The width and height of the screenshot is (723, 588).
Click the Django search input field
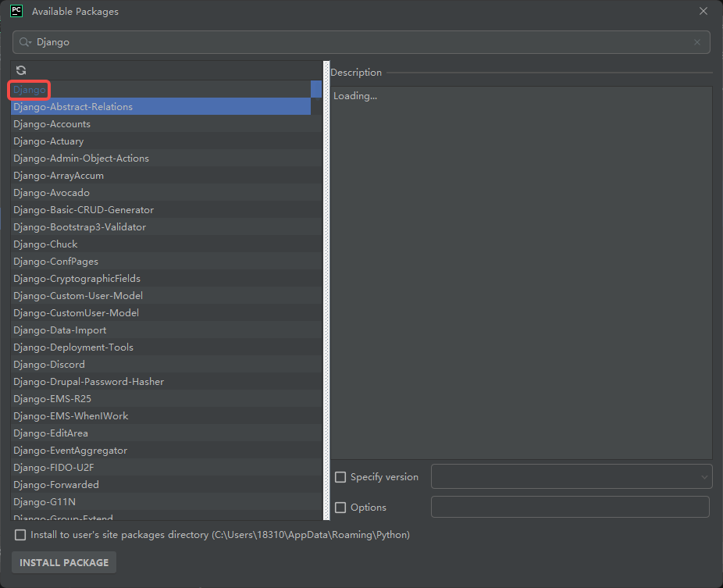tap(361, 42)
